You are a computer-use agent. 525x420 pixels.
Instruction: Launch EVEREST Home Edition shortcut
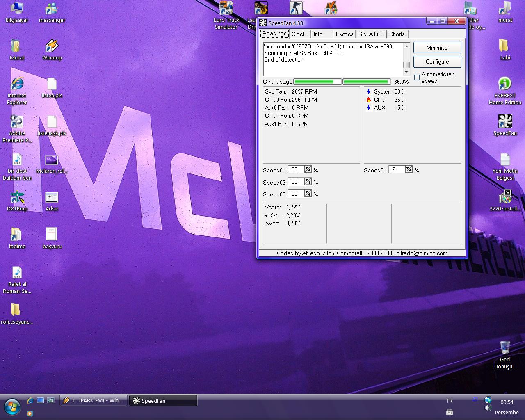coord(505,91)
